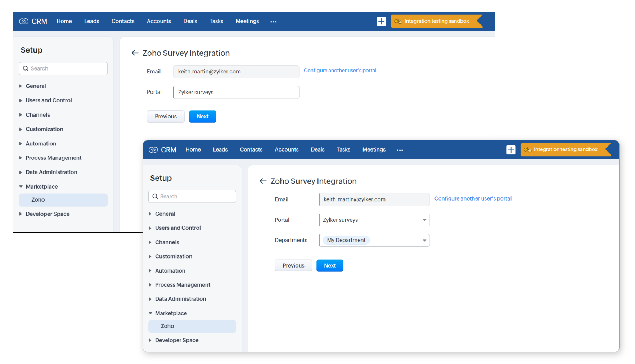Open the Deals tab in the back window
This screenshot has height=364, width=635.
[190, 21]
